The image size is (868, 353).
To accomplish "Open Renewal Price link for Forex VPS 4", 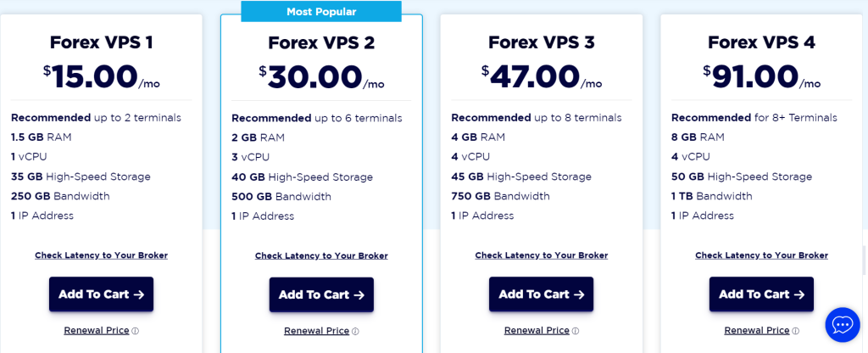I will coord(756,331).
